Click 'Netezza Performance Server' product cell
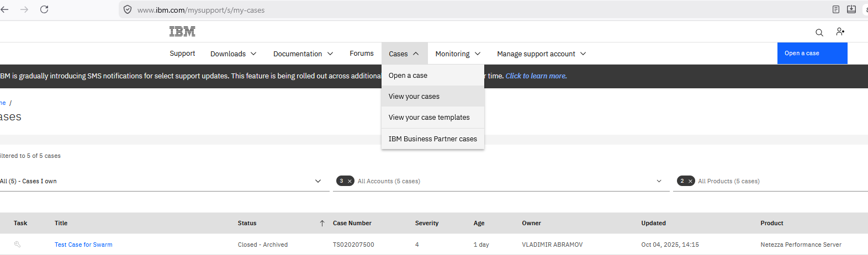This screenshot has height=255, width=868. pyautogui.click(x=801, y=245)
